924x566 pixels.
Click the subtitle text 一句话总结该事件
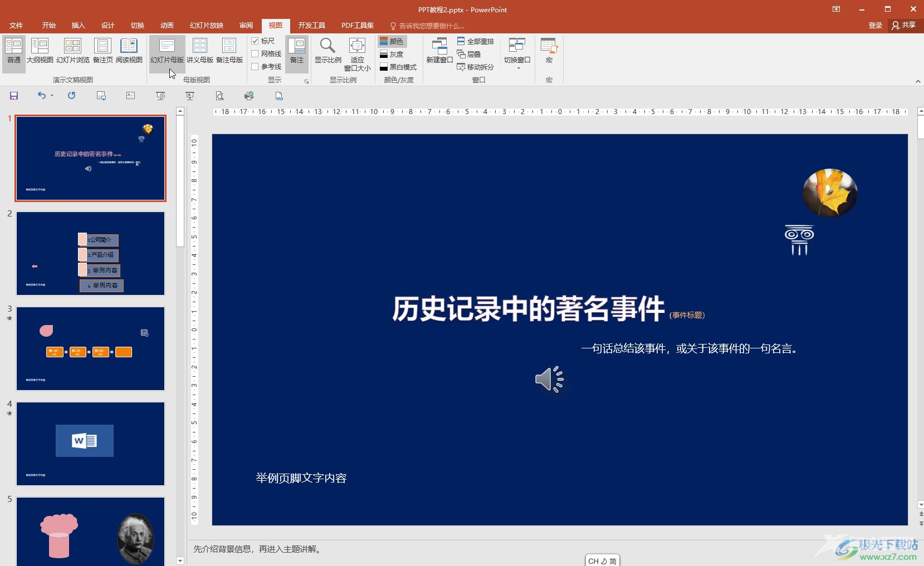[x=690, y=349]
